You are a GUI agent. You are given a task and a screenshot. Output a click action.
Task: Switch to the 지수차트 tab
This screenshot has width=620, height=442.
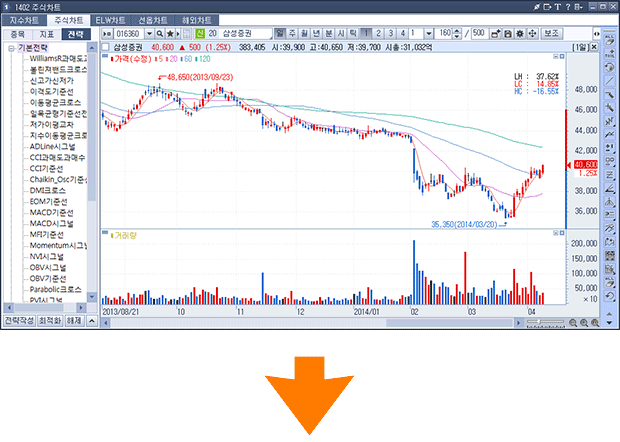(x=25, y=20)
